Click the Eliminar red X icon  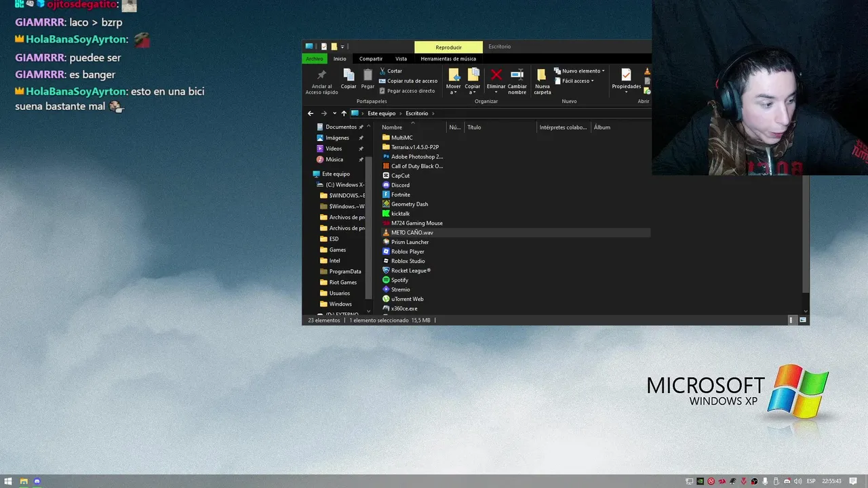(496, 75)
